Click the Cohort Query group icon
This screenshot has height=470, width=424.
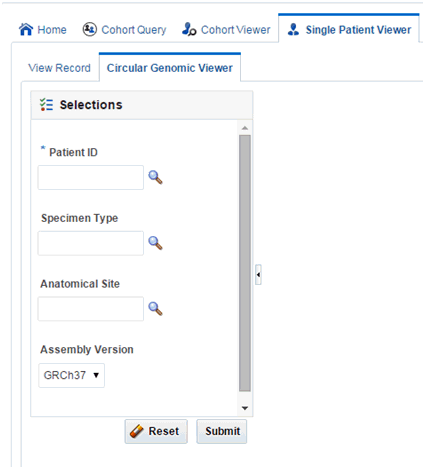point(90,29)
